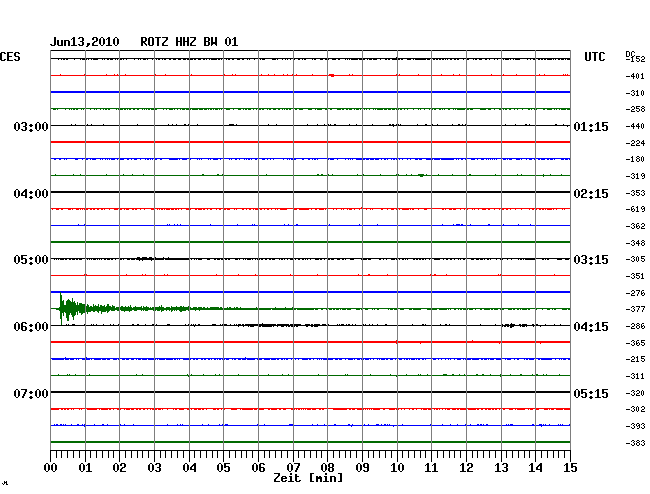Click the DC offset value "-377"
Screen dimensions: 650x494
635,309
